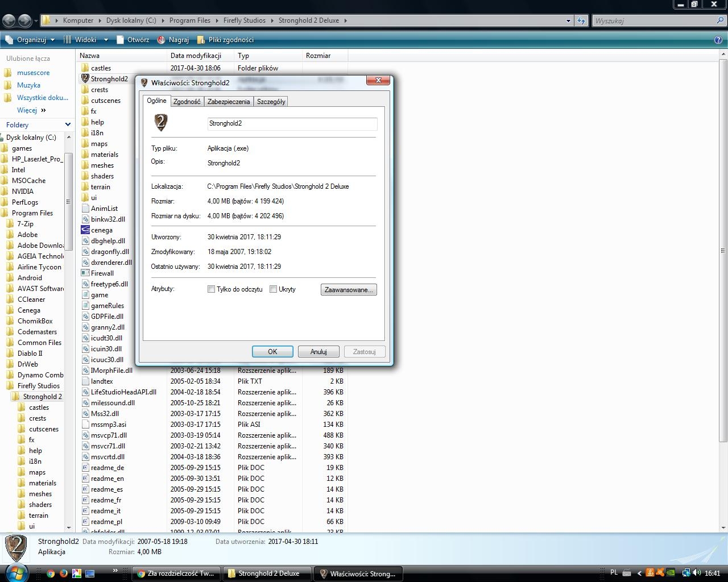Select the castles folder in file list

(101, 68)
